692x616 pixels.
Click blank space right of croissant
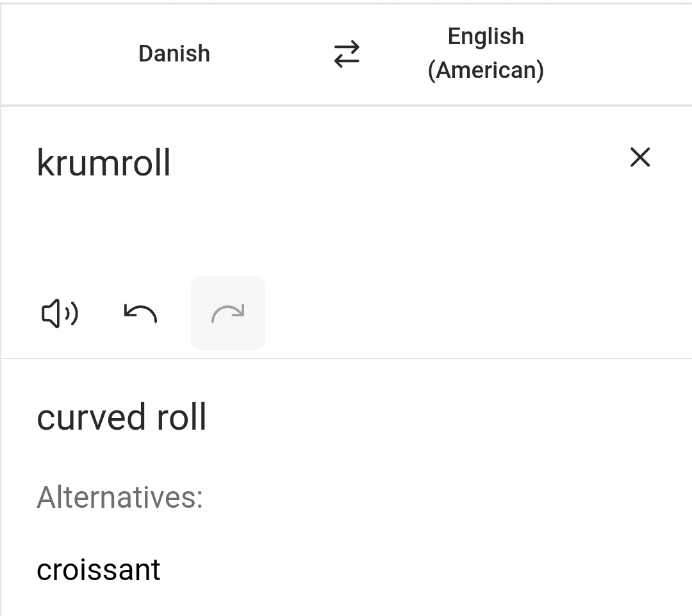point(419,570)
